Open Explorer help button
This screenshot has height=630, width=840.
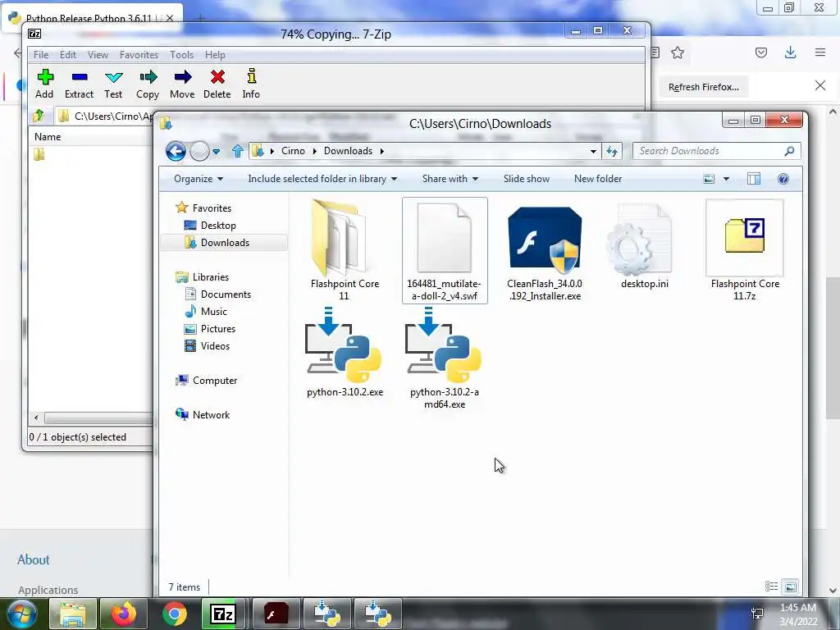point(783,179)
